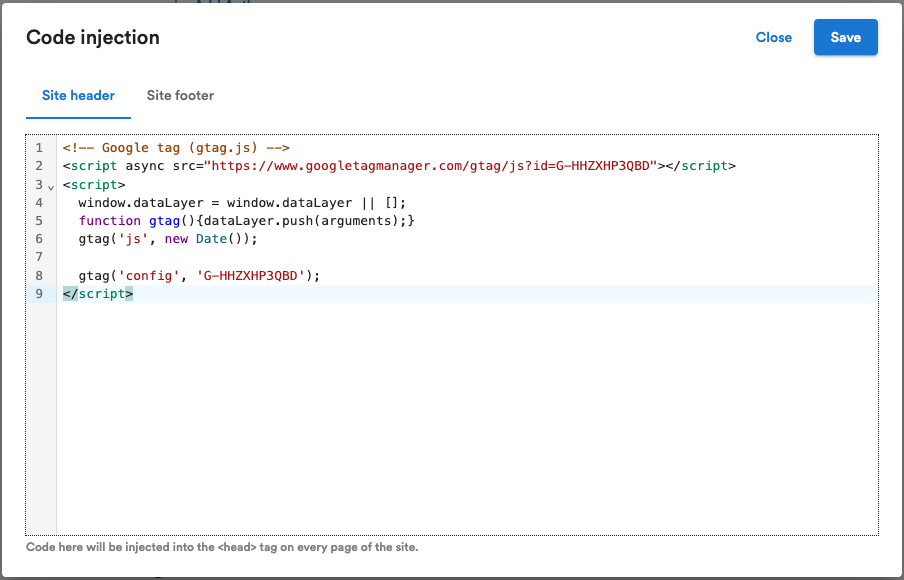This screenshot has height=580, width=904.
Task: Close the Code injection dialog
Action: (773, 37)
